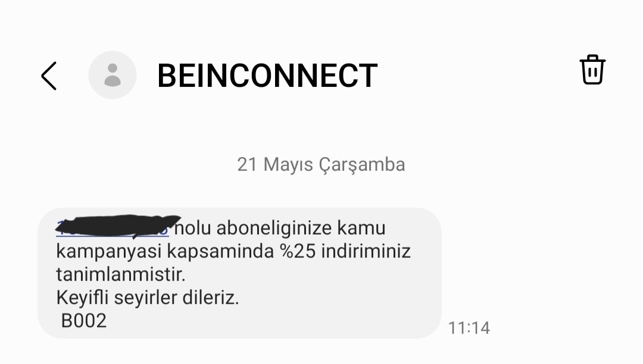
Task: Click the word aboneliginize in the message
Action: click(274, 228)
